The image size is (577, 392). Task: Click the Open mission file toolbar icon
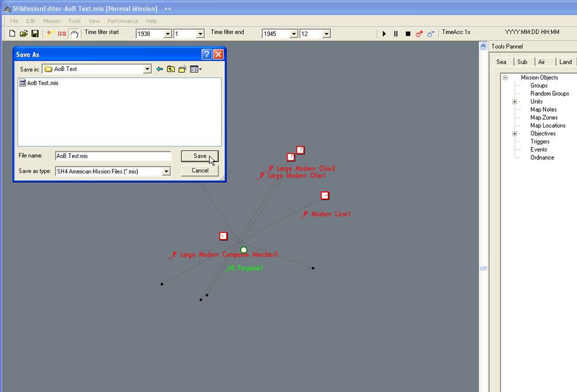point(24,33)
